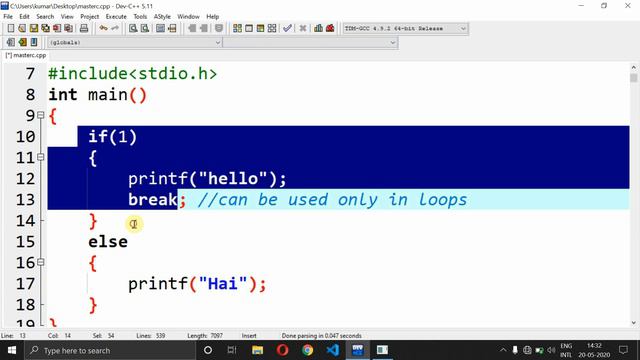Viewport: 640px width, 360px height.
Task: Click the vertical scrollbar thumb
Action: (x=633, y=78)
